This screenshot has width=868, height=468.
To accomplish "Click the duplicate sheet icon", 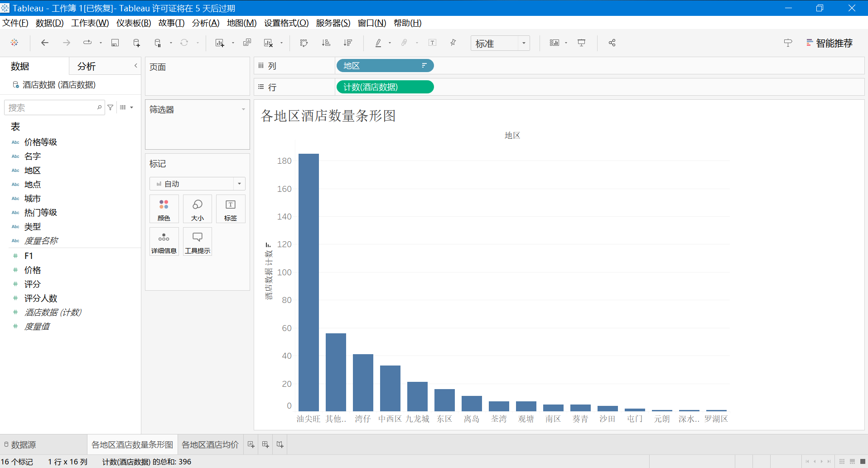I will coord(247,43).
